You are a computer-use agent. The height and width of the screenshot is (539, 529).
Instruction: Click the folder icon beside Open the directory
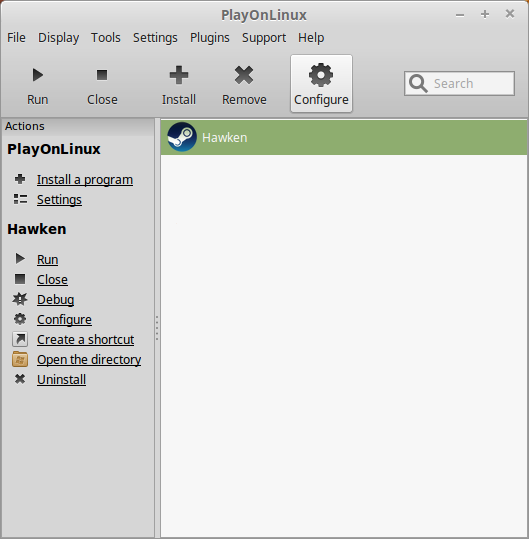[x=20, y=360]
